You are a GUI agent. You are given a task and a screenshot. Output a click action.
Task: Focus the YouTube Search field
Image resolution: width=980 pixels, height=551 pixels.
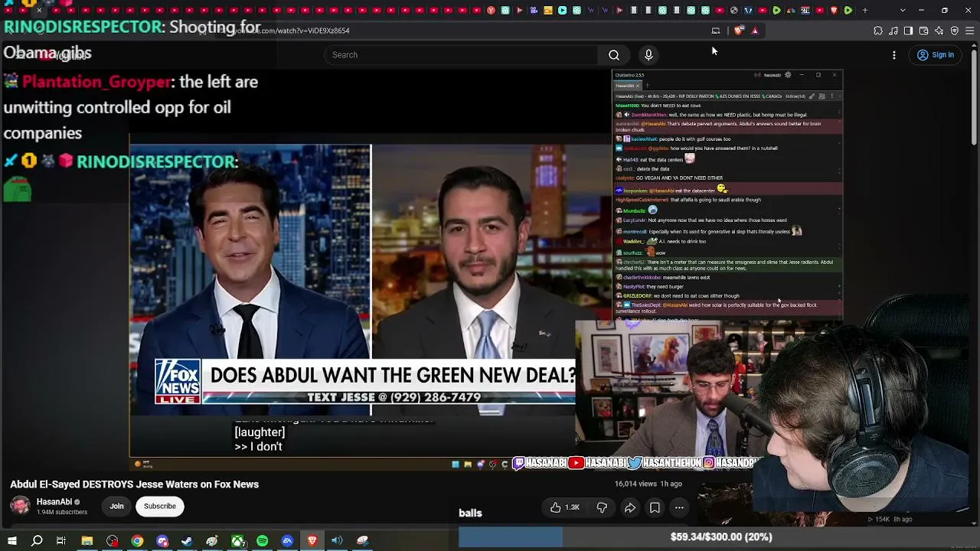(x=462, y=55)
